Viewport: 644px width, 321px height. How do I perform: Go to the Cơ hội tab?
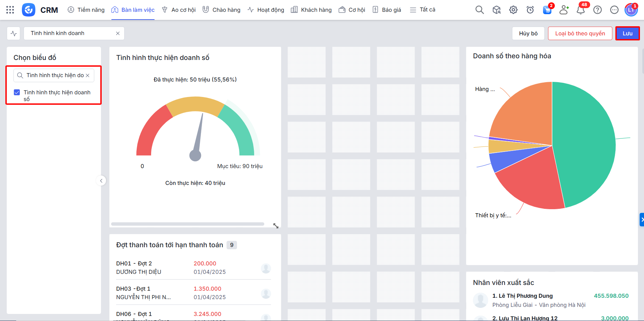352,10
